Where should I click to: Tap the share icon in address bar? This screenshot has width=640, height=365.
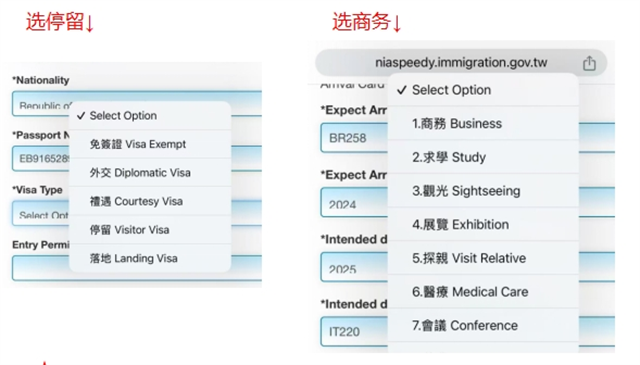(589, 63)
